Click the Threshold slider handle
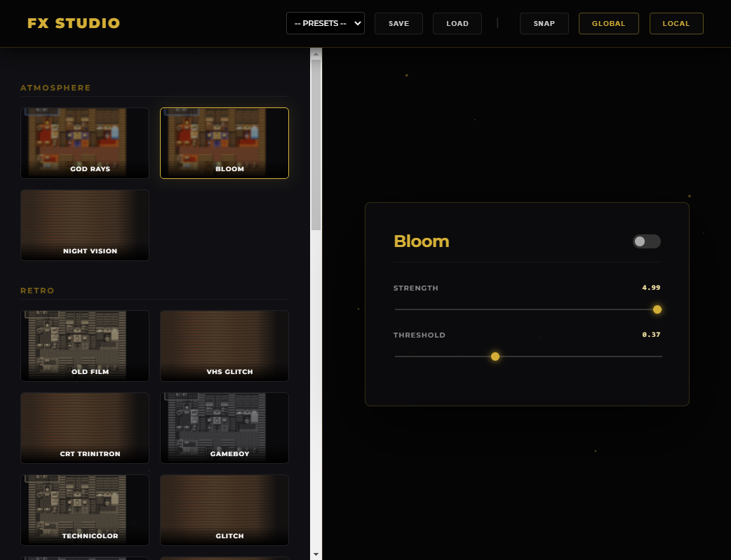Image resolution: width=731 pixels, height=560 pixels. point(495,356)
